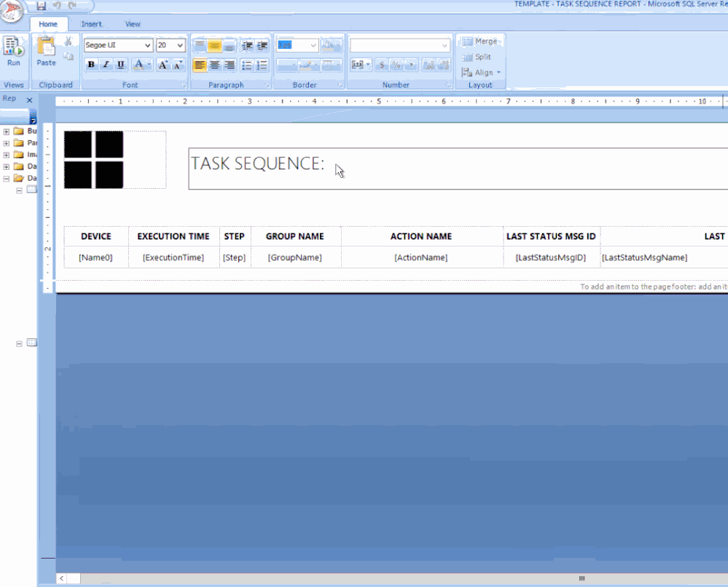Increase font size with grow-font icon
The height and width of the screenshot is (587, 728).
pyautogui.click(x=163, y=65)
